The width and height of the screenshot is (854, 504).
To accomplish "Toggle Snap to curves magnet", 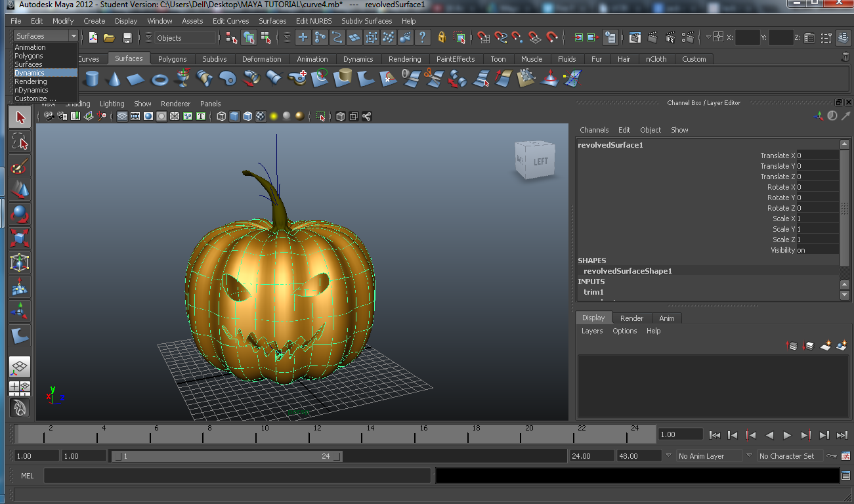I will pyautogui.click(x=500, y=37).
